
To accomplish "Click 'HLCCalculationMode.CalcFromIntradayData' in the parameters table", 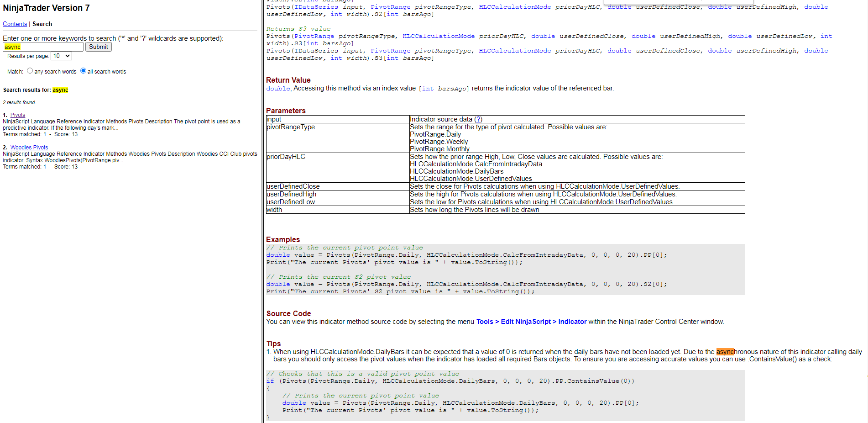I will (x=476, y=164).
